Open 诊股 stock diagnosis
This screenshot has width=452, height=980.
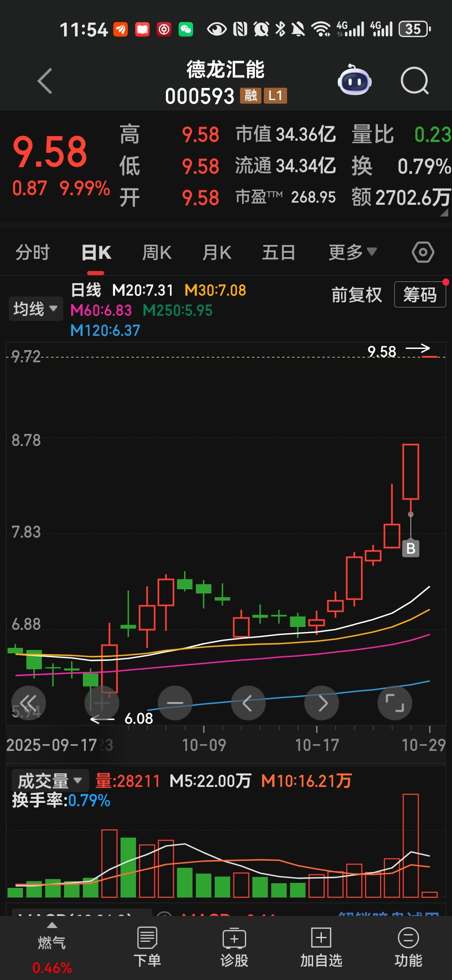click(234, 947)
